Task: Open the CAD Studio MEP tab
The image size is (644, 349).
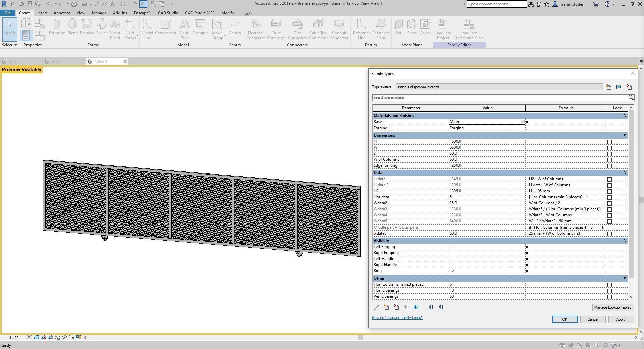Action: pos(200,13)
